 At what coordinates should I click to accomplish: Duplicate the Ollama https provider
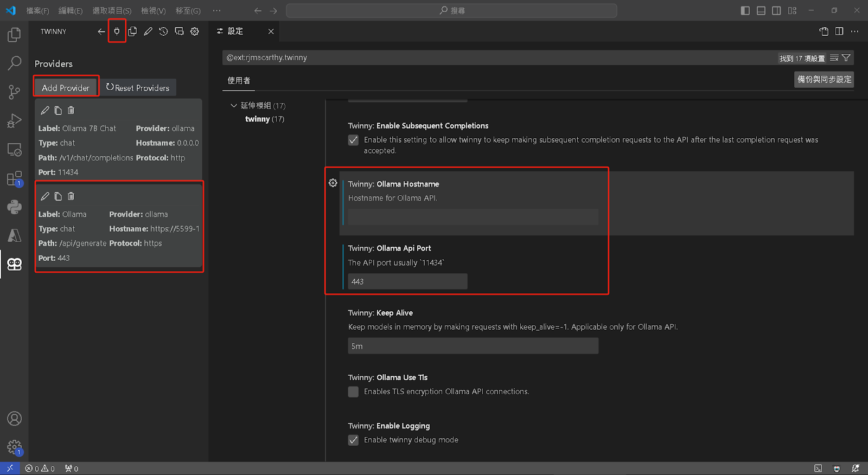coord(58,196)
